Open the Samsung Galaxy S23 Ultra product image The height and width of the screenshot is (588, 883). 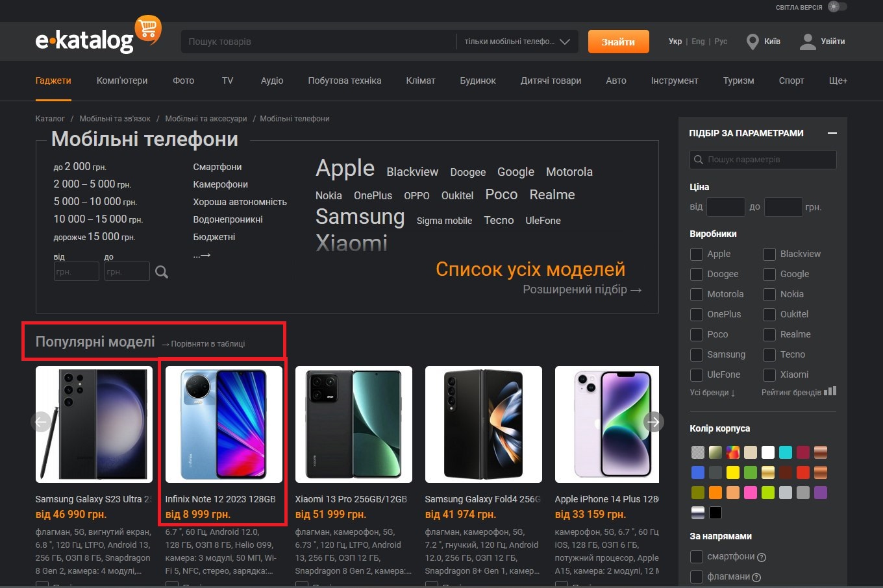coord(94,424)
